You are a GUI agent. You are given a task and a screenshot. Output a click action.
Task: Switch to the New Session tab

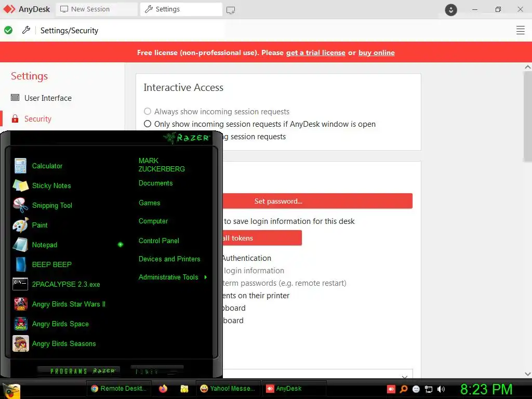click(97, 9)
